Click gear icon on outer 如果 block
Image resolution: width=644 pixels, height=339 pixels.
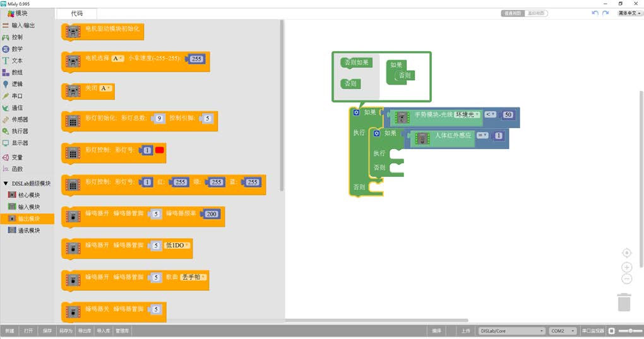pos(356,112)
